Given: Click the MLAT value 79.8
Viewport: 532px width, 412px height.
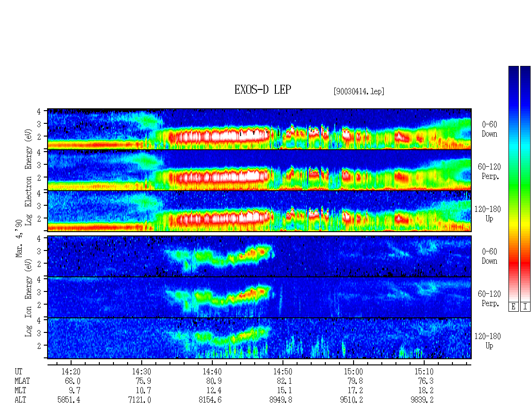Looking at the screenshot, I should pos(355,381).
